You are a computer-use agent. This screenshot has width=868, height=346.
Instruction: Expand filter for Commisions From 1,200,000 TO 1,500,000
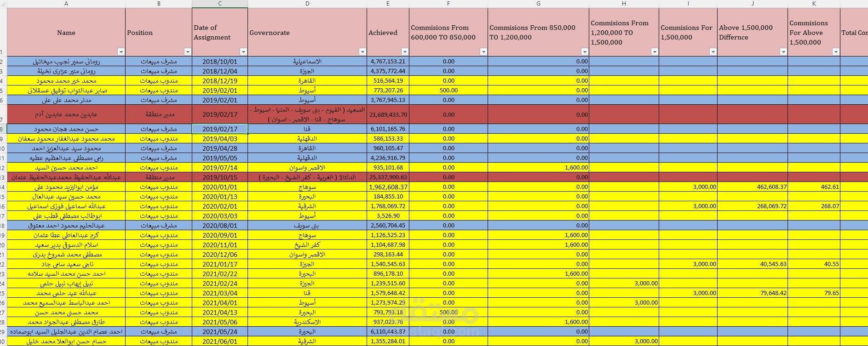pyautogui.click(x=655, y=52)
